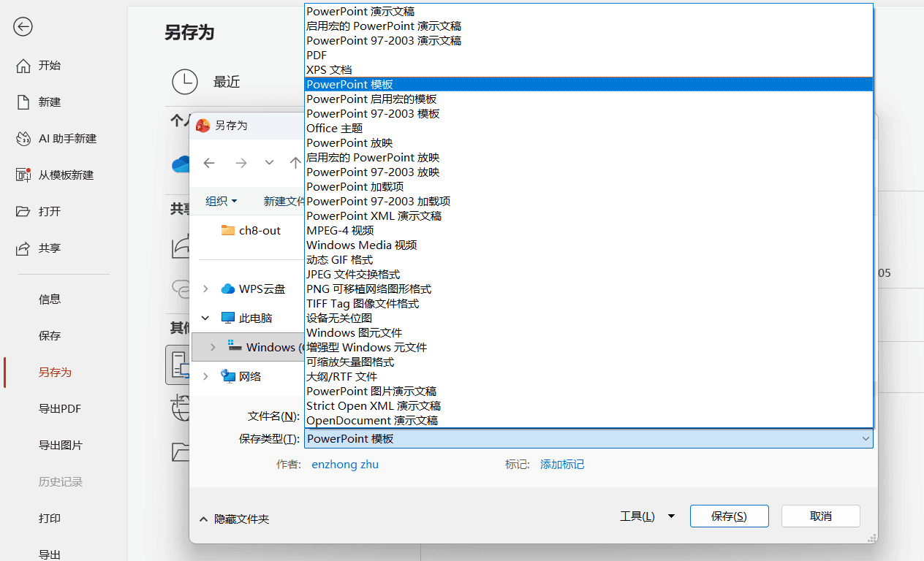Click the 添加标记 link
924x561 pixels.
coord(562,465)
